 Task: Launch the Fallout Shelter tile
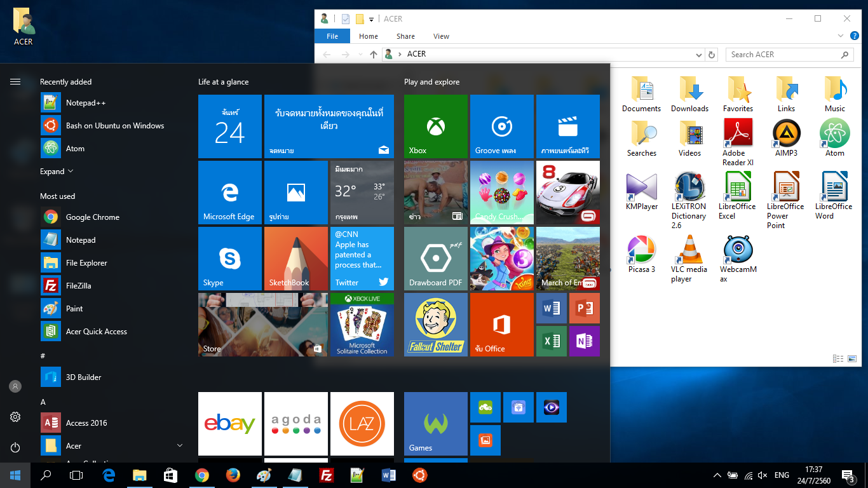point(436,325)
